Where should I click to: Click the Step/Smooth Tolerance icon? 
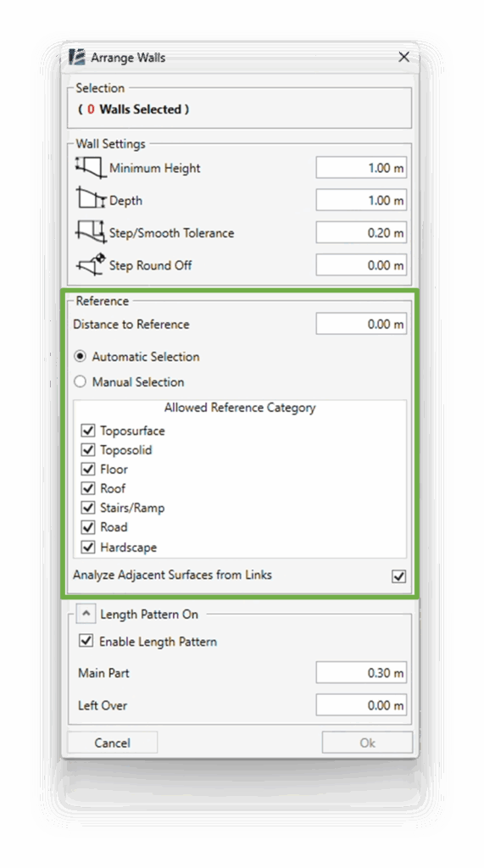point(90,232)
